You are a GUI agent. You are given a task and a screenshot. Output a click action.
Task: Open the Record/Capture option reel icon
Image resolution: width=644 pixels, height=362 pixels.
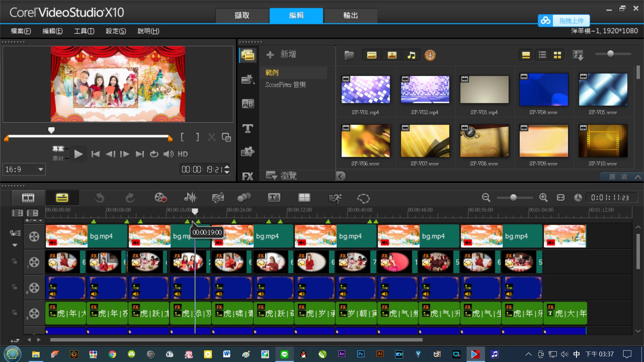(161, 198)
